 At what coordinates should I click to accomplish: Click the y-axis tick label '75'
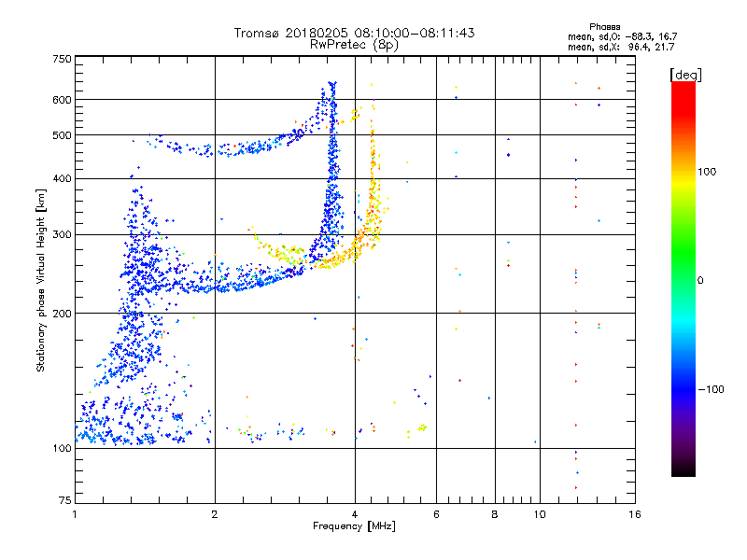(x=65, y=500)
